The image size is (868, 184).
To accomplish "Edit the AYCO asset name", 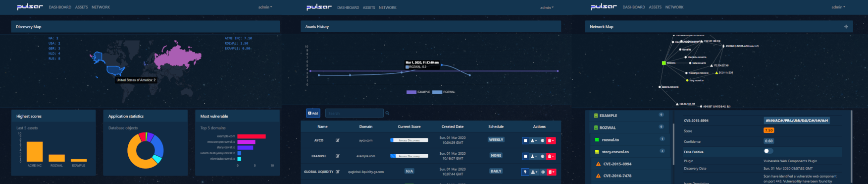I will pos(338,140).
